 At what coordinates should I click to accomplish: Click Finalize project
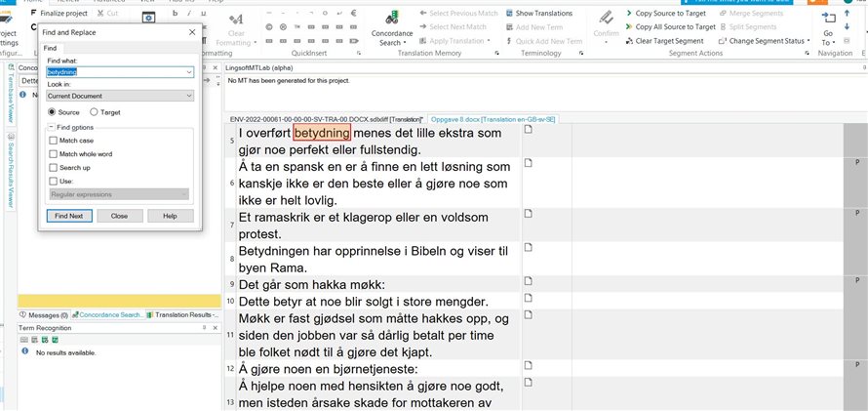click(59, 13)
